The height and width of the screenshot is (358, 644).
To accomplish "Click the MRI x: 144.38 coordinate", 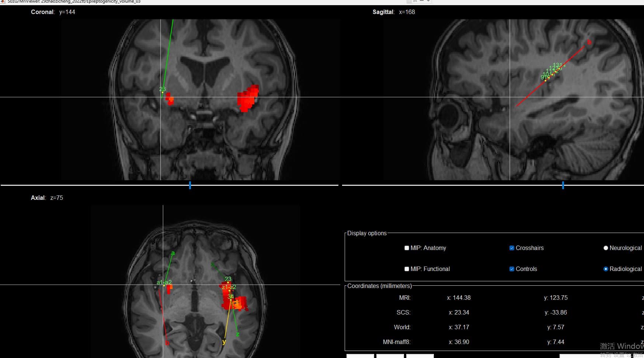I will 459,298.
